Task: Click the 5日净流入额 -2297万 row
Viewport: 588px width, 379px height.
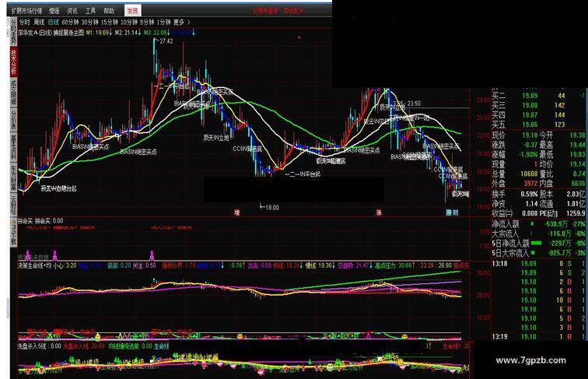Action: [538, 244]
